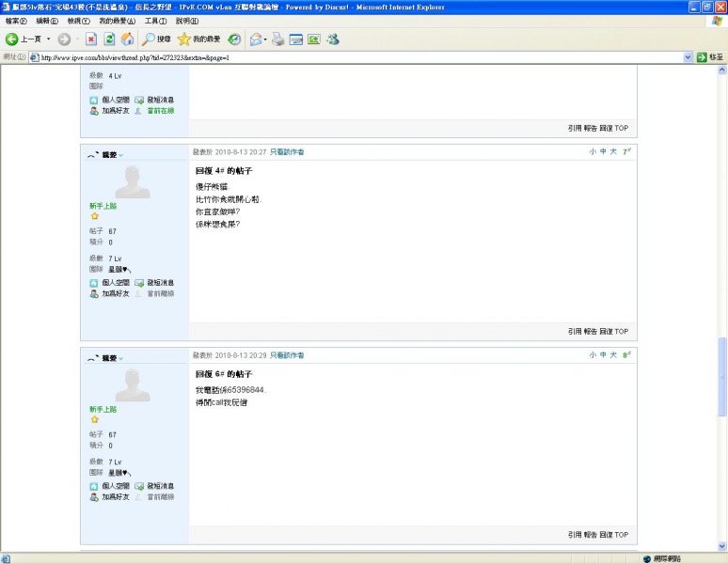Select large font size 大 in post 8#
This screenshot has height=564, width=728.
click(613, 355)
